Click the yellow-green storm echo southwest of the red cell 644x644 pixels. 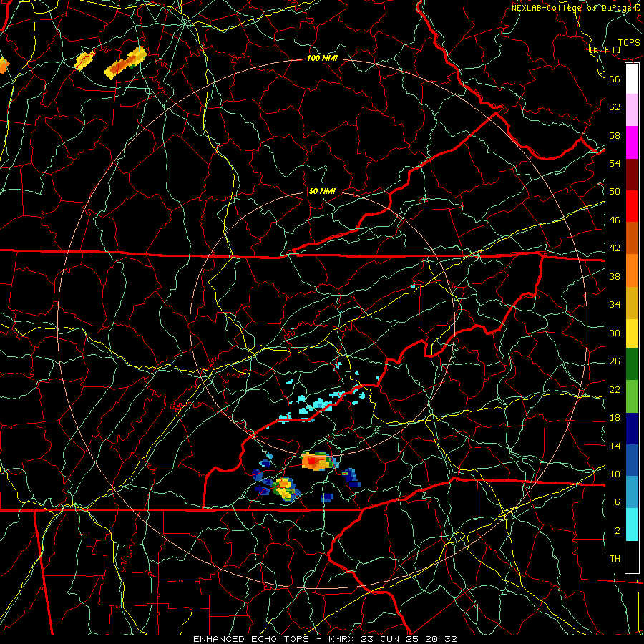coord(285,489)
